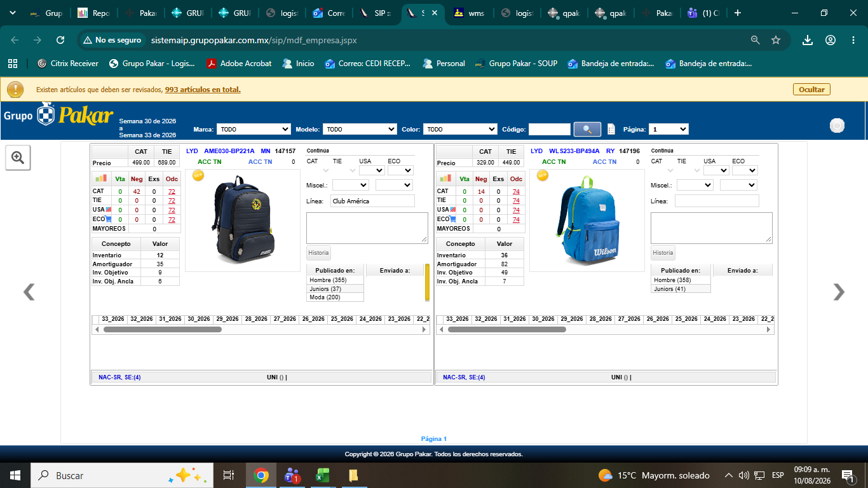Switch to the '(1) C' Teams browser tab
The image size is (868, 488).
705,13
